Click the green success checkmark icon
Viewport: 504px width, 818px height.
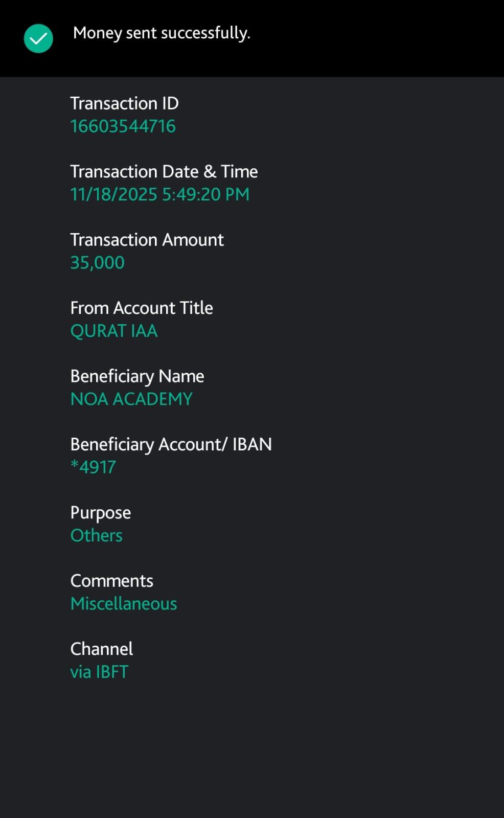click(38, 38)
